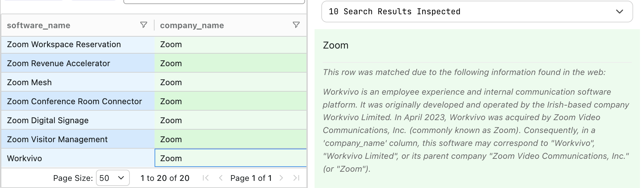The width and height of the screenshot is (644, 188).
Task: Select the Zoom Mesh cell
Action: (78, 82)
